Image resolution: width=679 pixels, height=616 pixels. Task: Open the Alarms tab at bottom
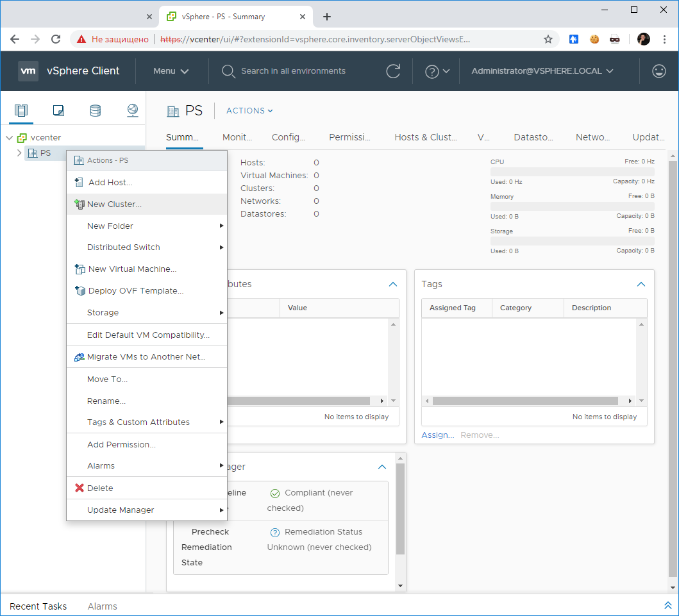[x=102, y=606]
